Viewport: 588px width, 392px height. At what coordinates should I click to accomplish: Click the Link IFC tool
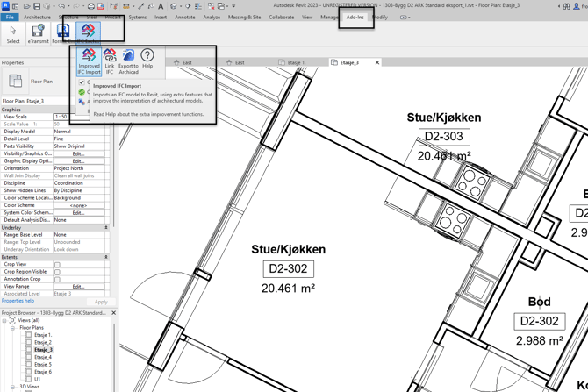click(x=110, y=60)
